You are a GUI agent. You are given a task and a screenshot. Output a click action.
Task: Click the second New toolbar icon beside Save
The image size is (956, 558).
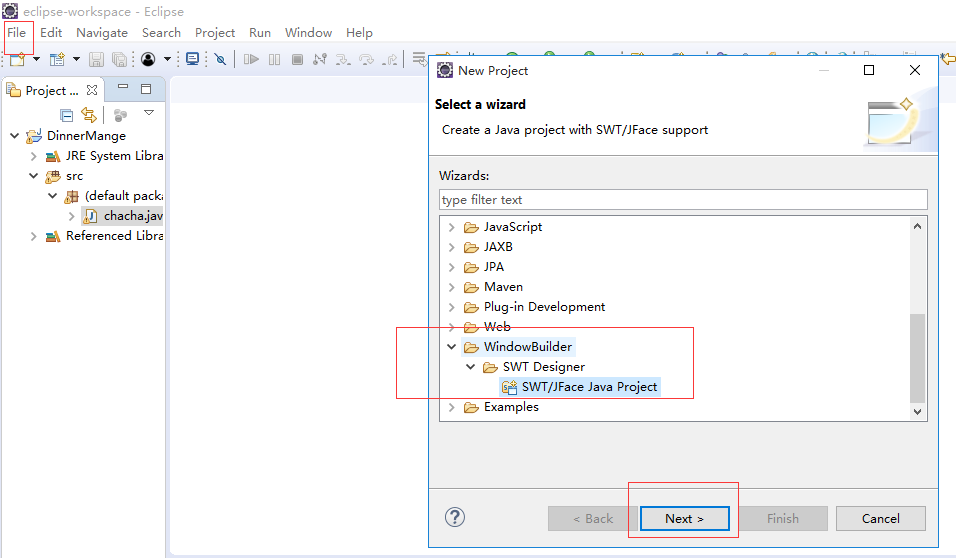coord(57,59)
